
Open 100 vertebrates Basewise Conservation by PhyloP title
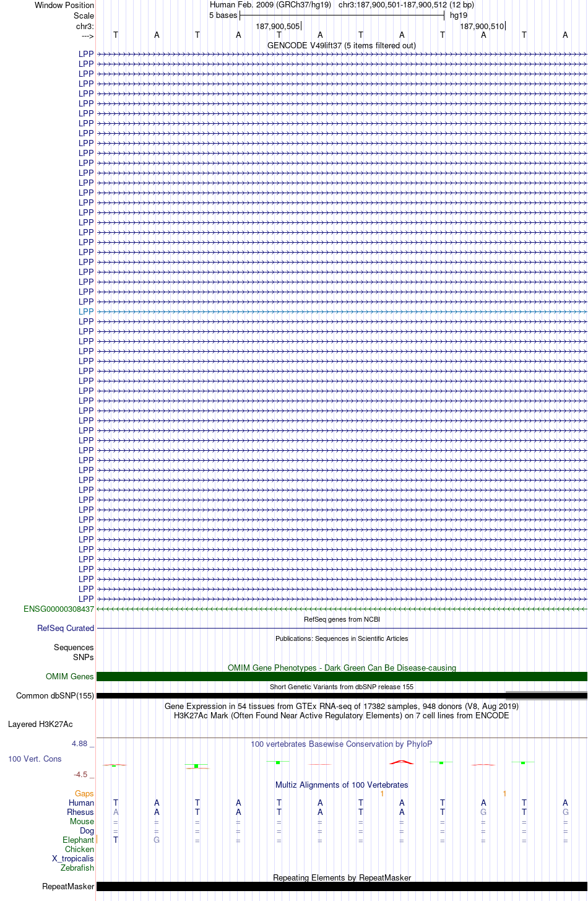pyautogui.click(x=342, y=744)
